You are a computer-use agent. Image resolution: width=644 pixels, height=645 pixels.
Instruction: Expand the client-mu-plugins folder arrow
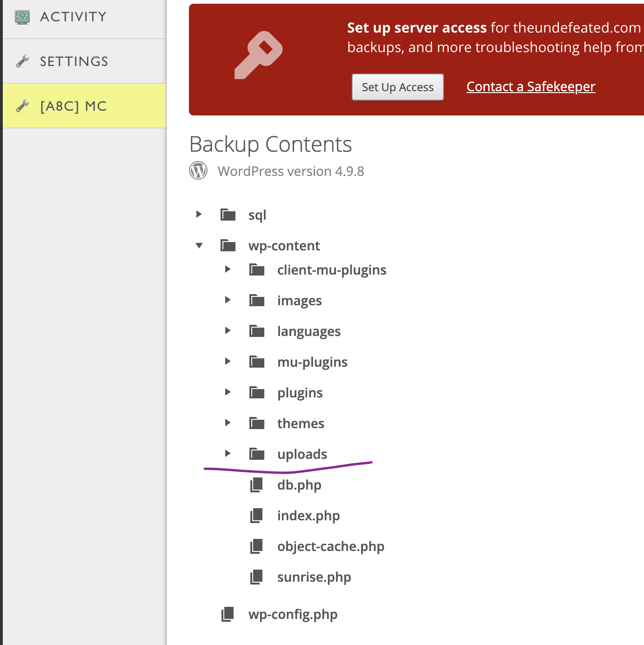coord(228,269)
